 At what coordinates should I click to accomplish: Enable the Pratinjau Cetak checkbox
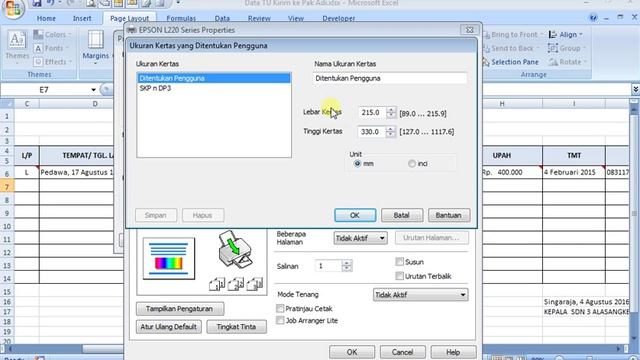coord(280,309)
